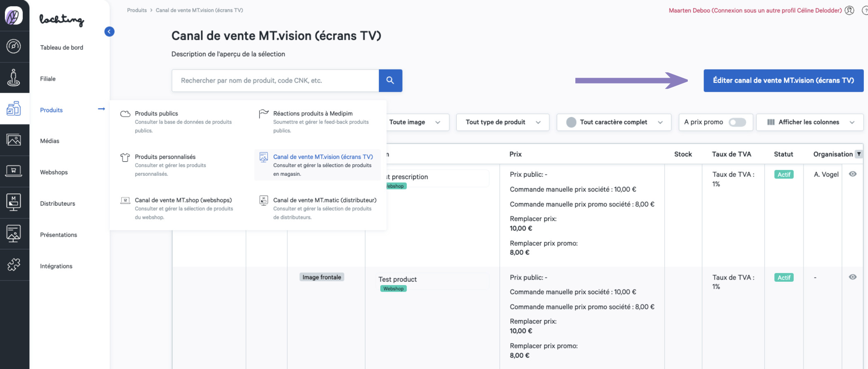Select Distributeurs in the sidebar menu
Viewport: 868px width, 369px height.
click(x=57, y=204)
